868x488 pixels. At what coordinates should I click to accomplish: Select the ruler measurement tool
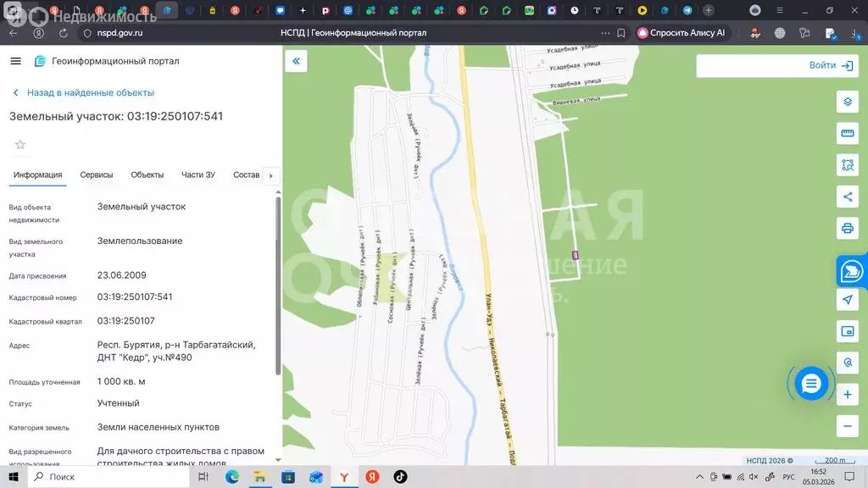(847, 134)
